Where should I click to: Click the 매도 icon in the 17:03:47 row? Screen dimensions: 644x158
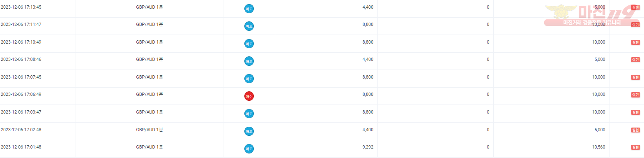point(249,113)
